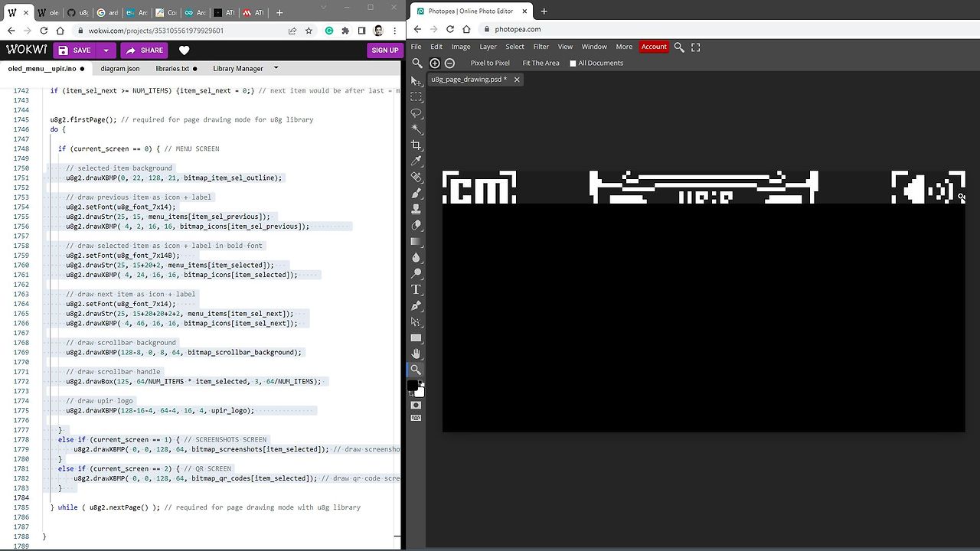980x551 pixels.
Task: Select the Zoom tool in left toolbar
Action: tap(416, 370)
